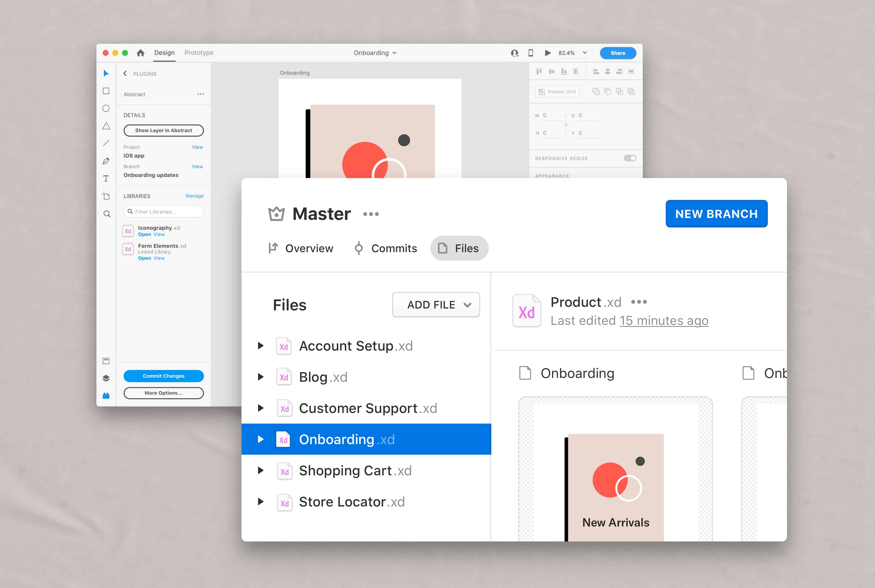Click Manage link for Libraries

[x=194, y=196]
